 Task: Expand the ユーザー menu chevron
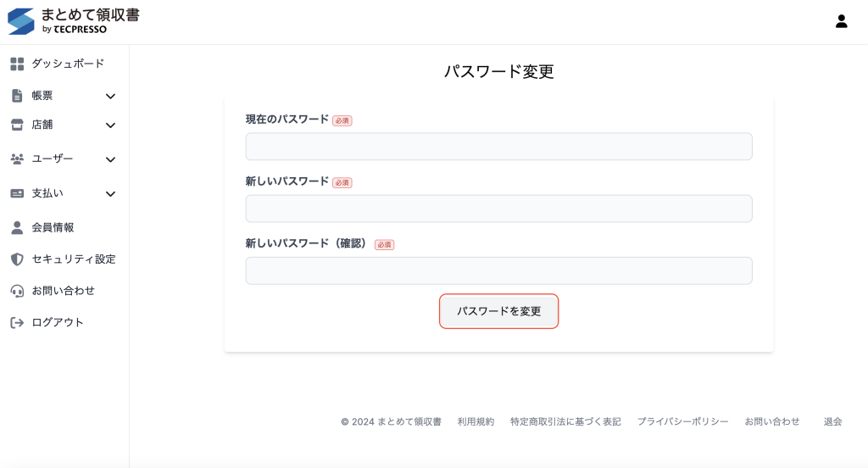tap(110, 159)
